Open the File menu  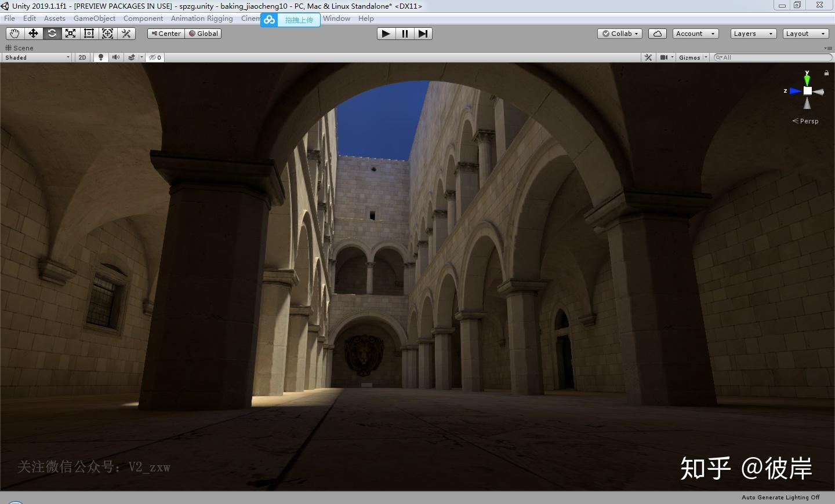click(x=10, y=19)
